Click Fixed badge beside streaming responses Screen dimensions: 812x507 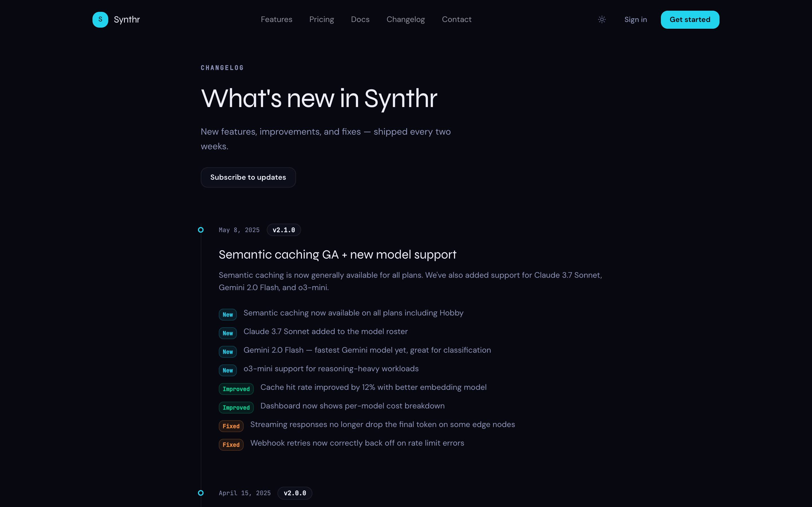pyautogui.click(x=231, y=426)
